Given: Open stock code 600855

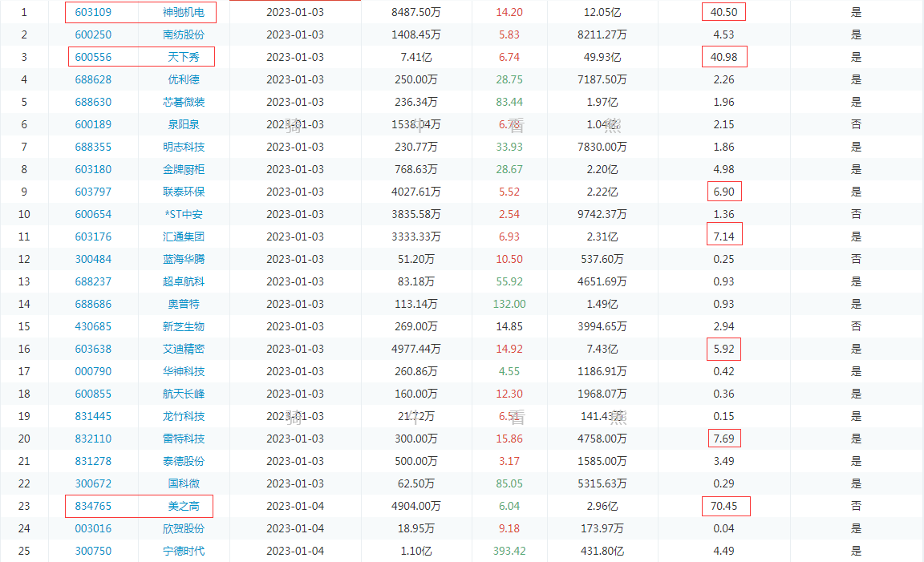Looking at the screenshot, I should pos(93,394).
